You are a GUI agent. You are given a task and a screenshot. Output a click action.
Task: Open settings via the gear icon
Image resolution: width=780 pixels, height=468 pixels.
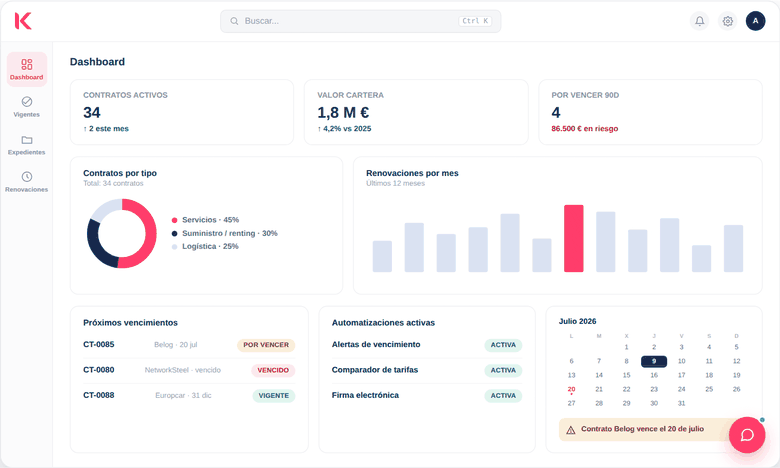tap(727, 21)
